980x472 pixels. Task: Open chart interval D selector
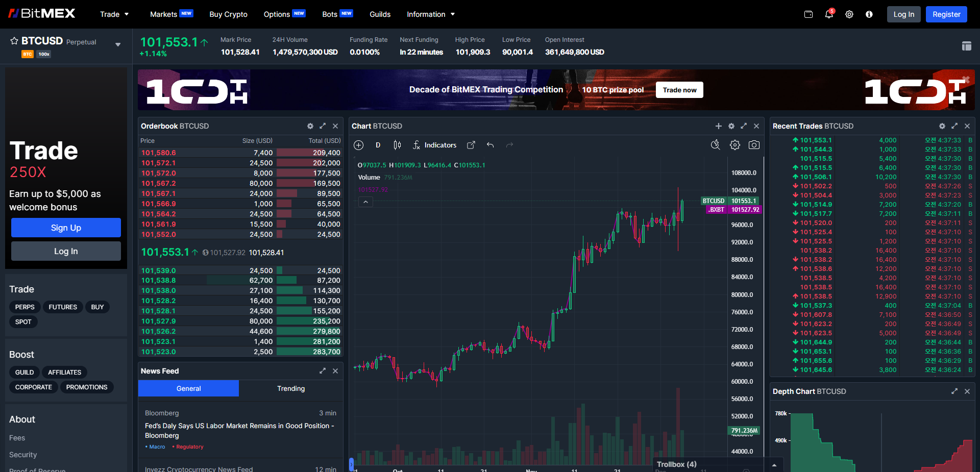pos(378,145)
